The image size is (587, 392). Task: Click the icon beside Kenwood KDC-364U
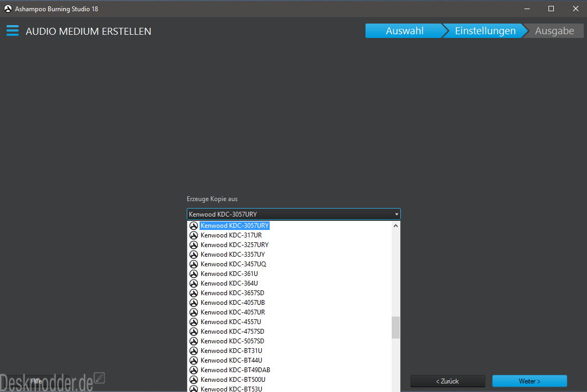[194, 283]
